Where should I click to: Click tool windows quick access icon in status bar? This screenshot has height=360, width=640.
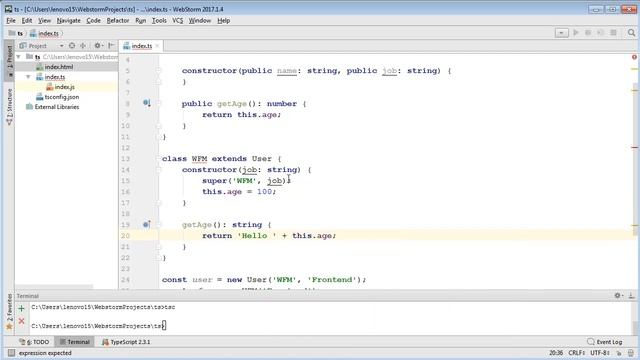(11, 353)
